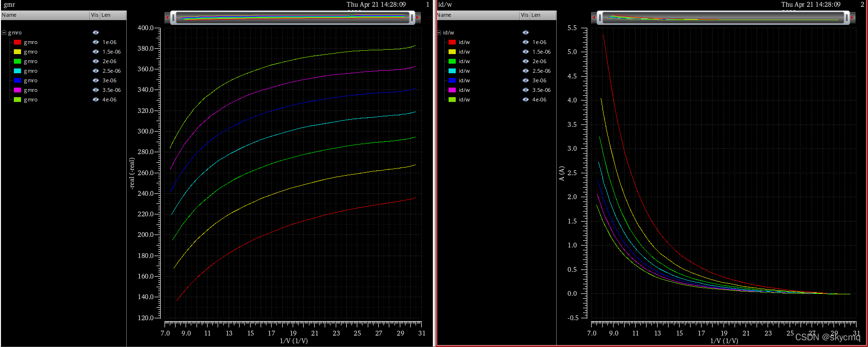
Task: Click Len value 2.5e-06 in the id/w list
Action: pos(541,71)
